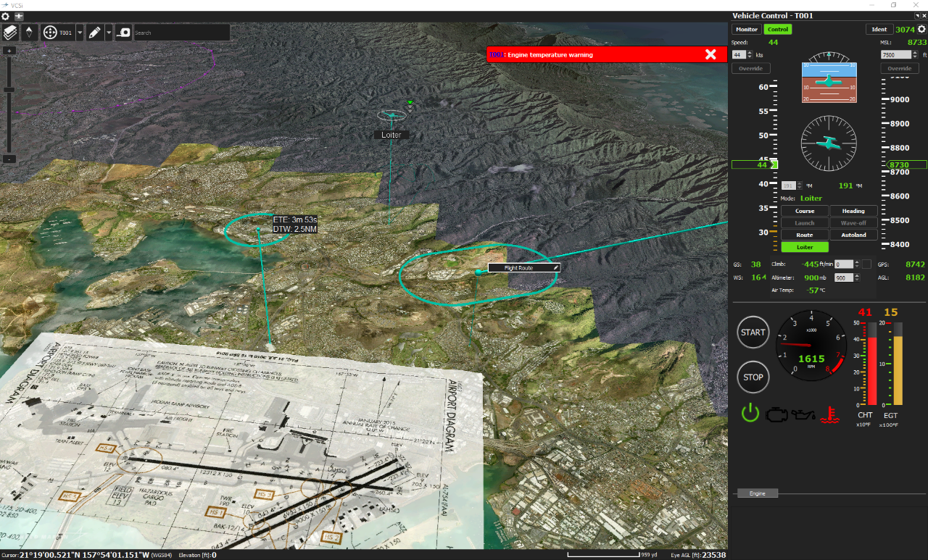
Task: Tick the checkbox beside the climb rate
Action: tap(866, 264)
